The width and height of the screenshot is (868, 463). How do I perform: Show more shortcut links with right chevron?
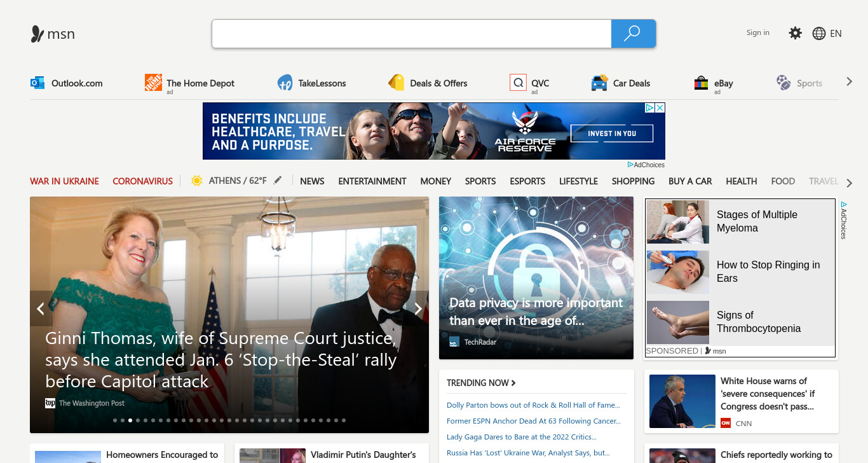tap(849, 81)
